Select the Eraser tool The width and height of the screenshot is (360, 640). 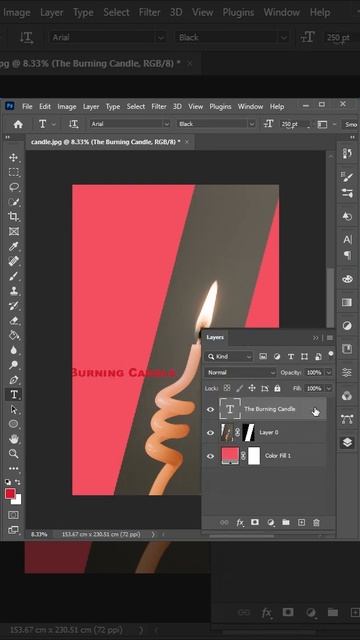pos(13,320)
